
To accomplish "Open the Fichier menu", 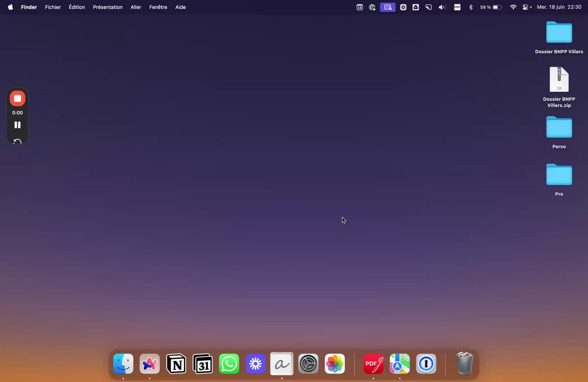I will click(53, 7).
